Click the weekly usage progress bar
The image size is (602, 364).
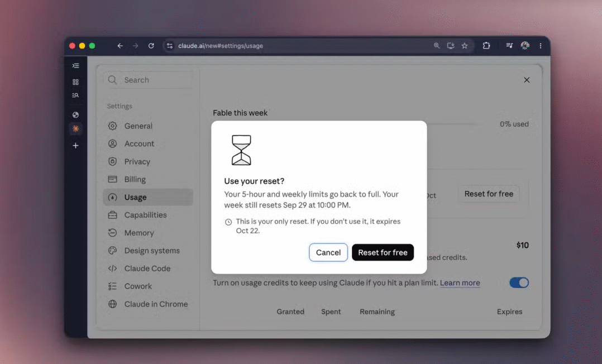[453, 124]
